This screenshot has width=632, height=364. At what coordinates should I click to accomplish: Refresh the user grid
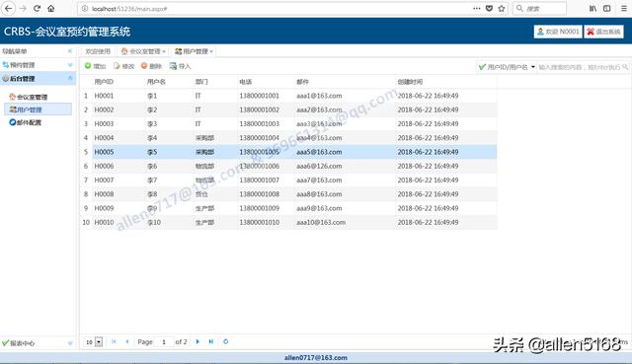pyautogui.click(x=226, y=341)
